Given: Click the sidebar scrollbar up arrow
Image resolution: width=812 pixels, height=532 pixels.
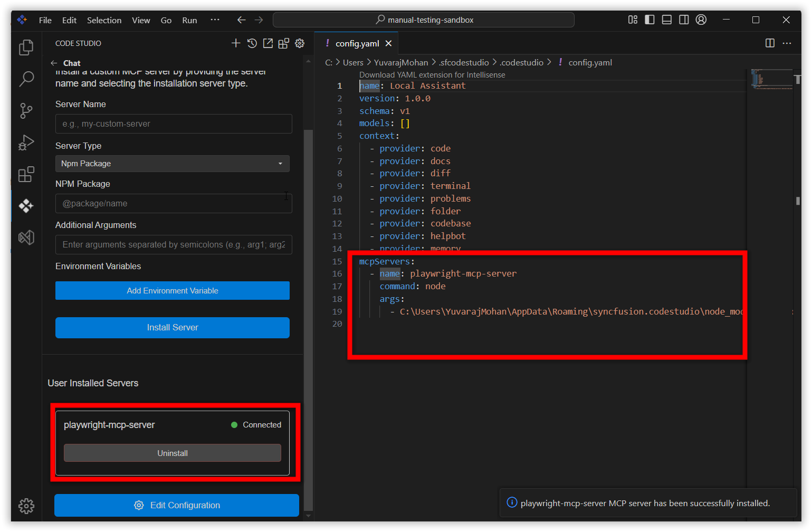Looking at the screenshot, I should [309, 61].
